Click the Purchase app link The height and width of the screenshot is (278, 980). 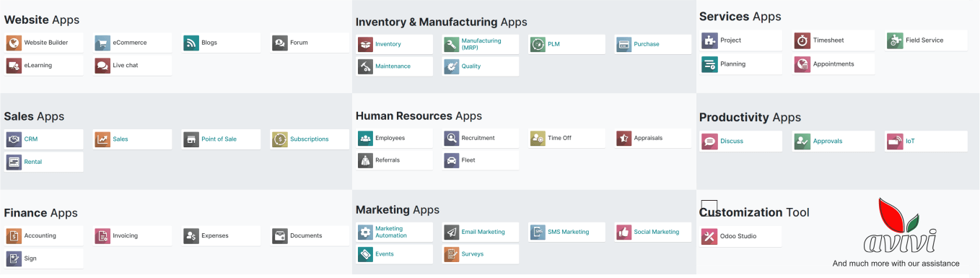click(647, 44)
